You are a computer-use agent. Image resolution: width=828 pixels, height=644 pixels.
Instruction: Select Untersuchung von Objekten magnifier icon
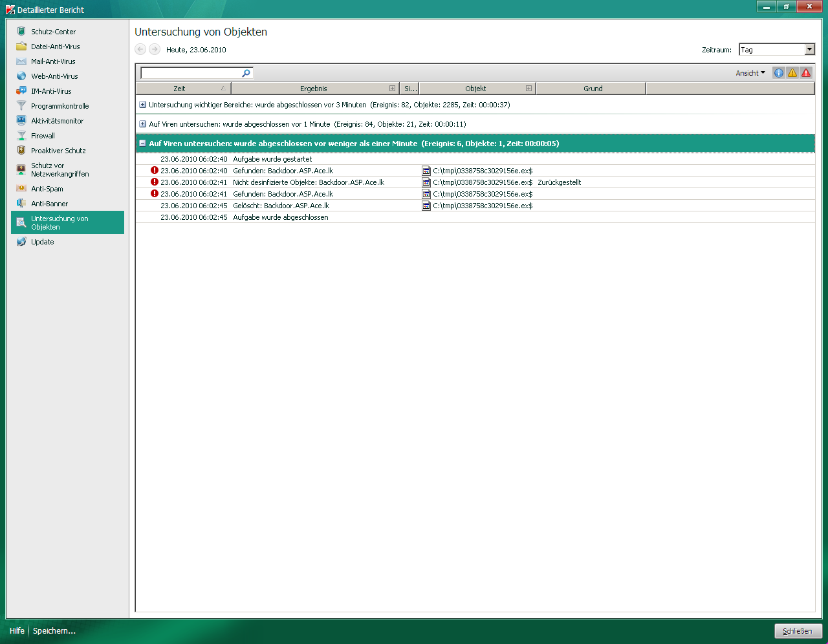(21, 222)
